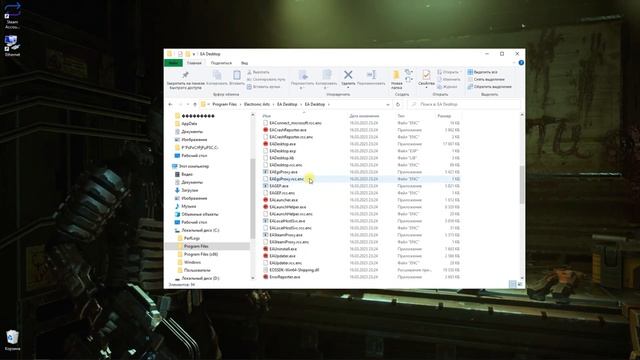Click the Copy path (Скопировать путь) item
This screenshot has height=360, width=640.
click(x=266, y=80)
